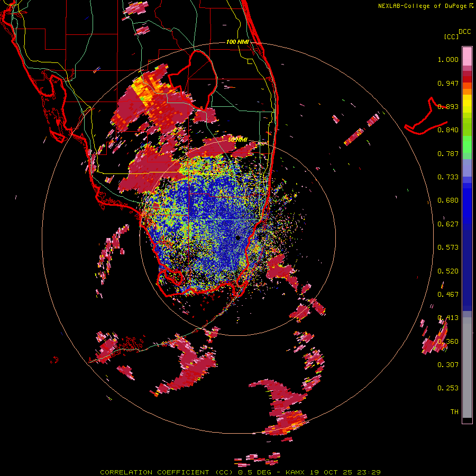
Task: Click the red Grand Bahama island outline
Action: pos(426,116)
